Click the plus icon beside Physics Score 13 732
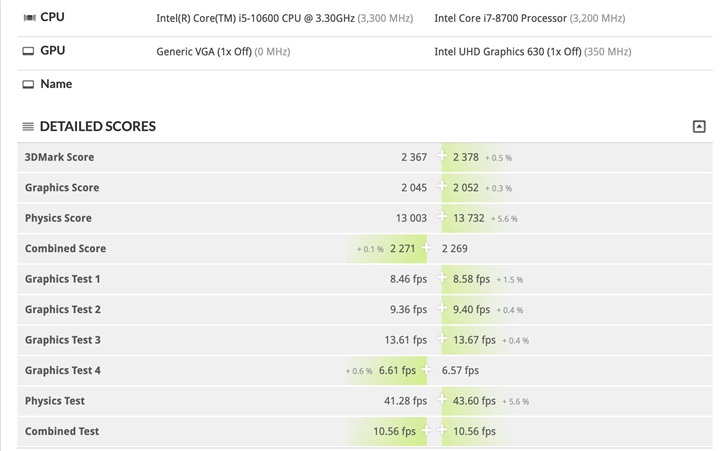This screenshot has width=728, height=451. click(442, 218)
